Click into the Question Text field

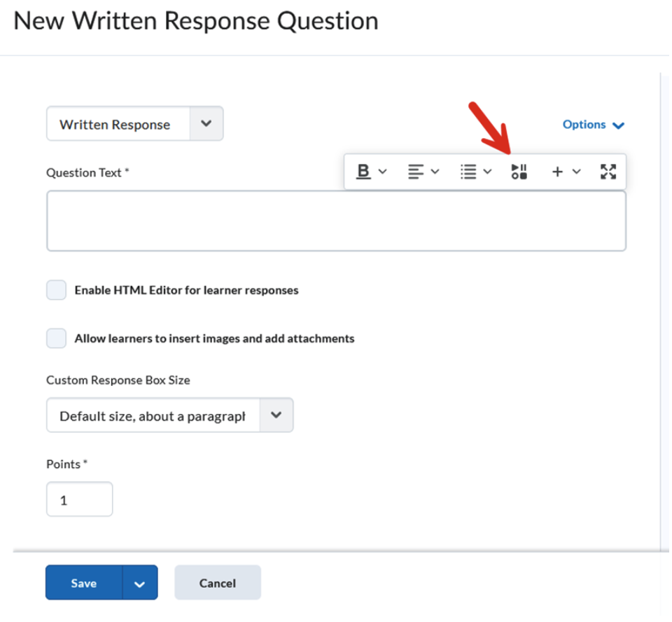pos(336,221)
